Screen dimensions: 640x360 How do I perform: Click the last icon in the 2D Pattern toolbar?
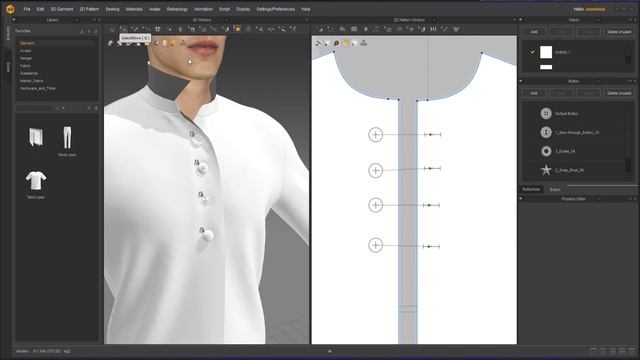(456, 29)
